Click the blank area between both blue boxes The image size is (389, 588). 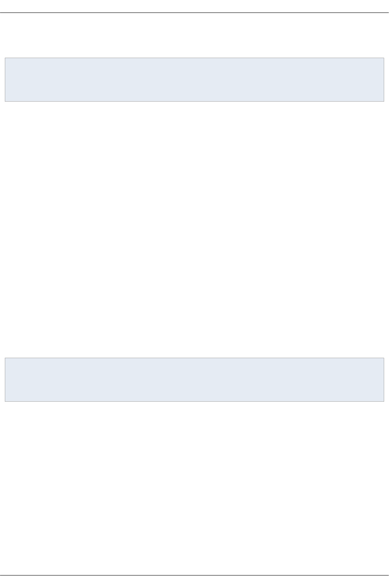(x=194, y=229)
